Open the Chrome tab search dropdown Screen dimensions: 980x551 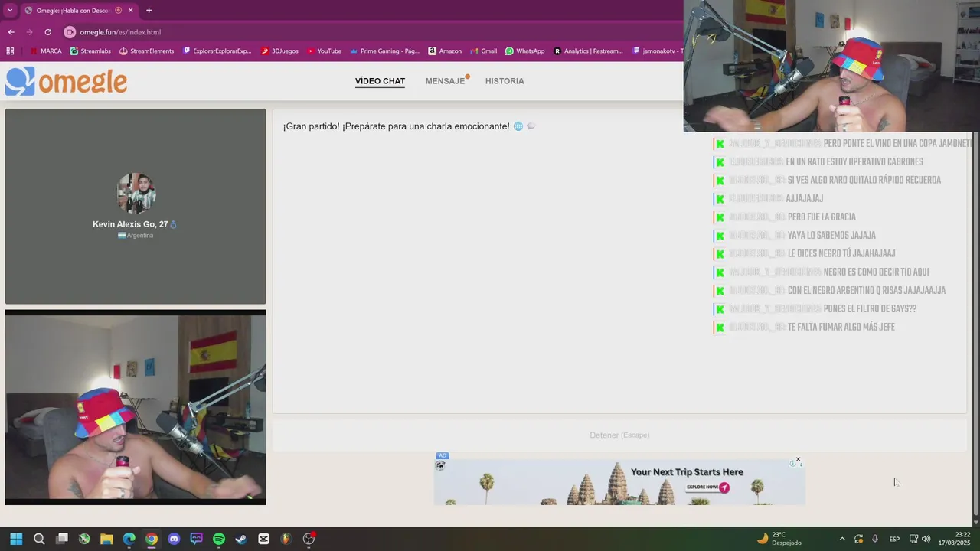(10, 11)
